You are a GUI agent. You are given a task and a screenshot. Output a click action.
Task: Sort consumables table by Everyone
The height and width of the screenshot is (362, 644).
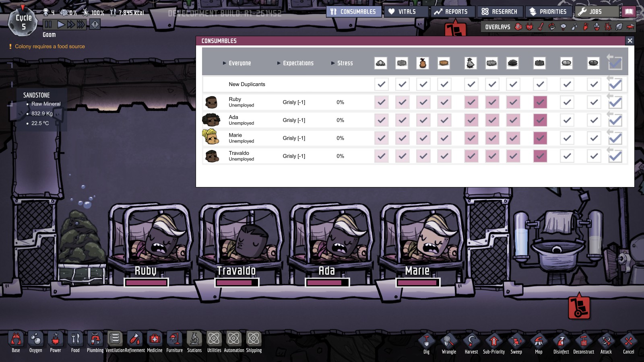point(237,63)
